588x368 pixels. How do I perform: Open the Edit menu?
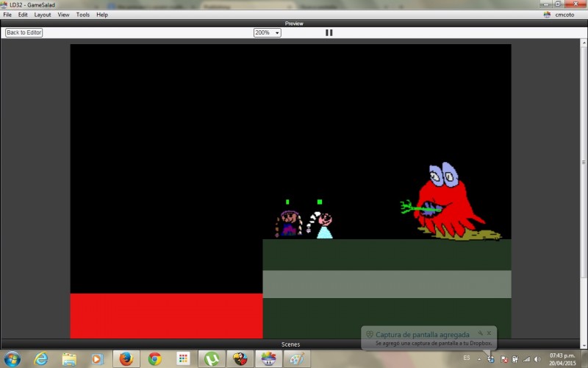[x=23, y=15]
